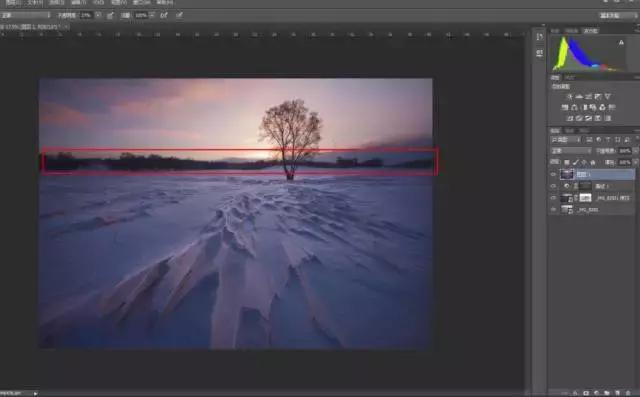The height and width of the screenshot is (397, 640).
Task: Hide the selected top layer with its eye icon
Action: [x=553, y=175]
